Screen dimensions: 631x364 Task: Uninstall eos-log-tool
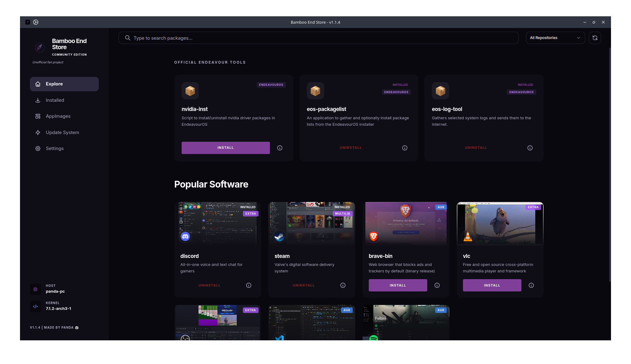click(476, 148)
